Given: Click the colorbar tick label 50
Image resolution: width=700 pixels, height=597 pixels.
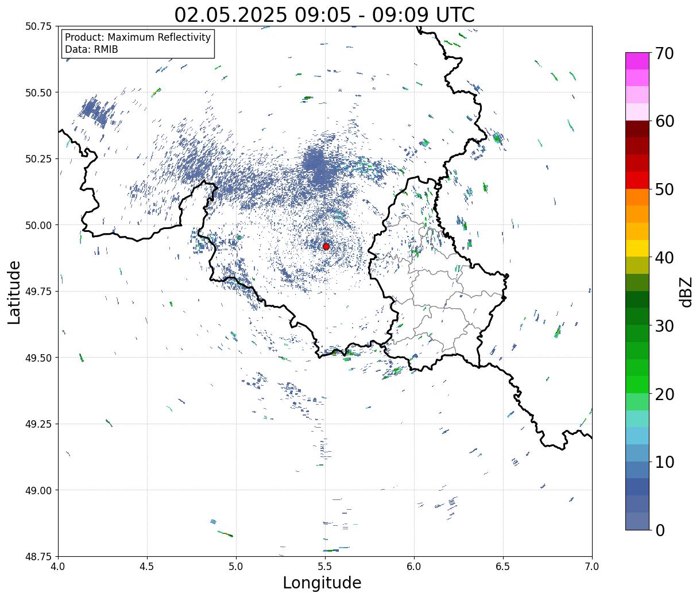Looking at the screenshot, I should tap(664, 189).
